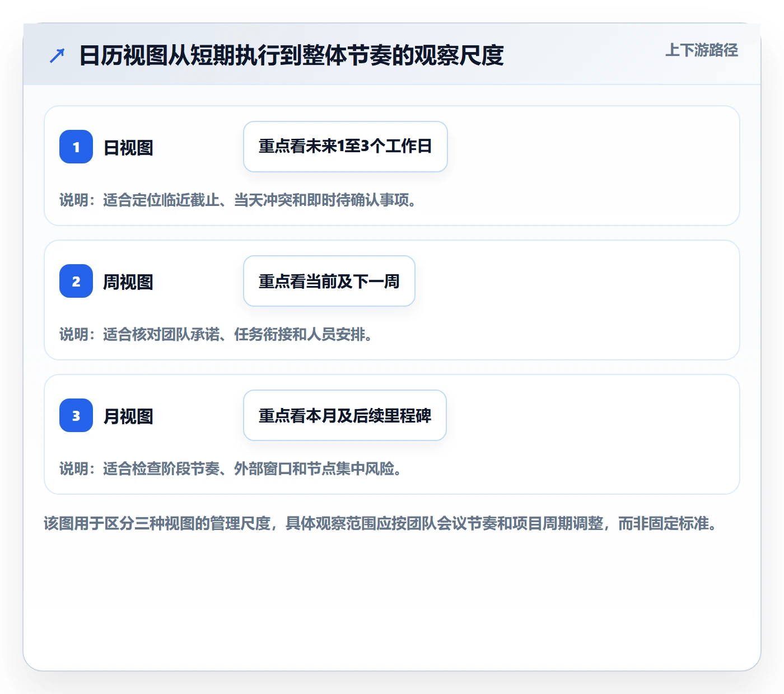This screenshot has width=784, height=694.
Task: Click the number 2 badge for 周视图
Action: (x=76, y=281)
